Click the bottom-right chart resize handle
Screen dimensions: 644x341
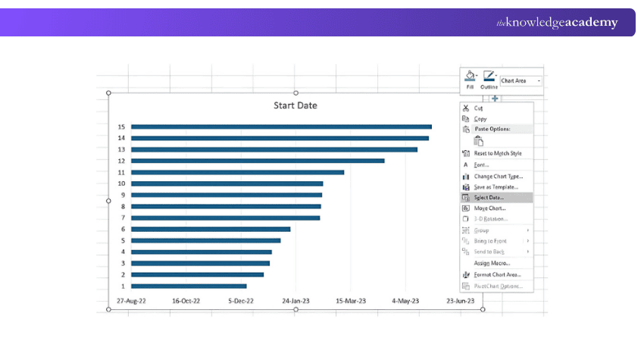(x=483, y=309)
